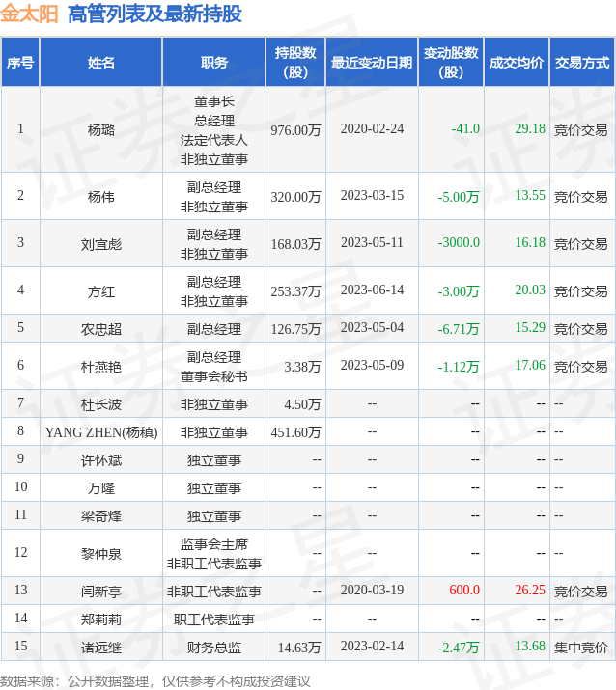Image resolution: width=616 pixels, height=690 pixels.
Task: Click the average price 16.18
Action: click(x=530, y=242)
